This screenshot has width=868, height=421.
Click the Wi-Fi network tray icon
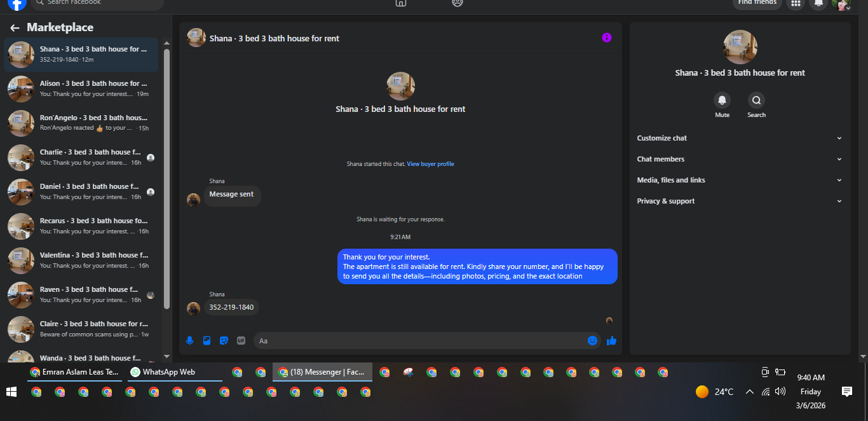coord(766,392)
